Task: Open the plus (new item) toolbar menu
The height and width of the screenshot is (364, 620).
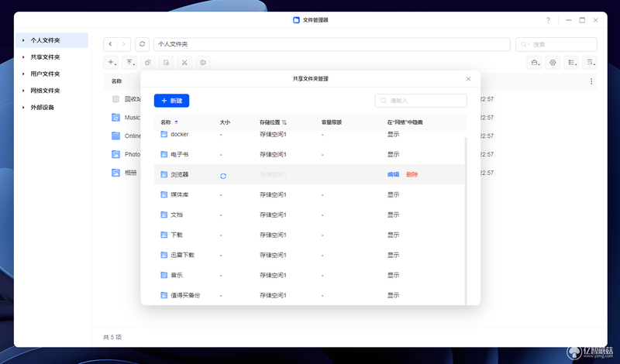Action: tap(112, 63)
